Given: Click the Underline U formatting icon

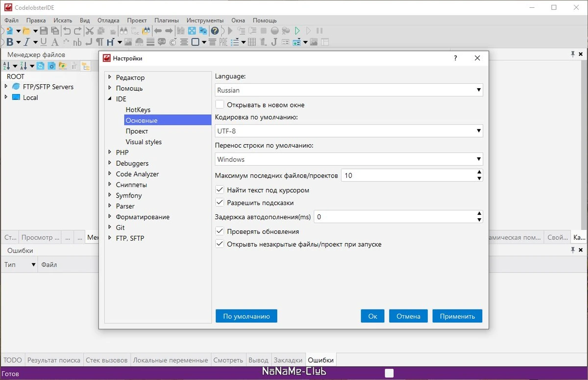Looking at the screenshot, I should pos(44,42).
